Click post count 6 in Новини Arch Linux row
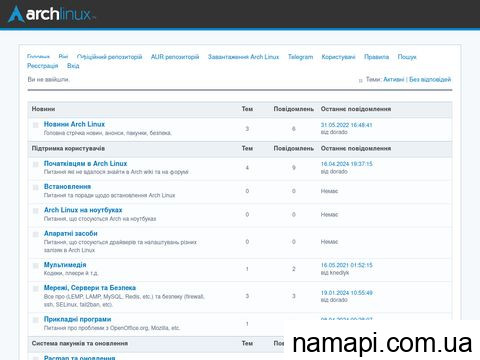Image resolution: width=480 pixels, height=360 pixels. (294, 129)
